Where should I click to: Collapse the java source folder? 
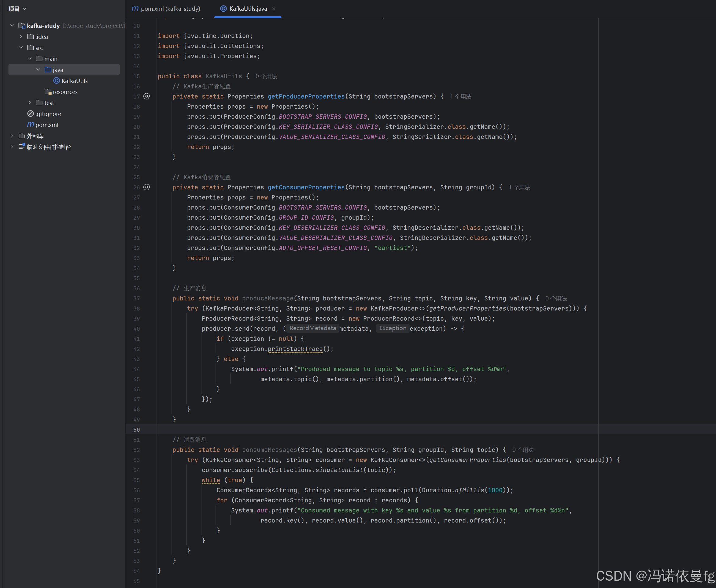tap(38, 69)
